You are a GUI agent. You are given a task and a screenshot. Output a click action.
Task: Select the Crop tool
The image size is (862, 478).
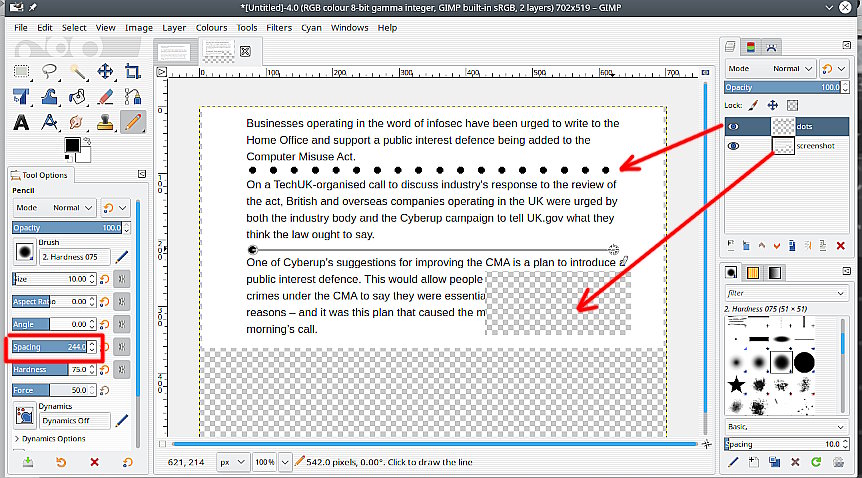click(x=132, y=72)
